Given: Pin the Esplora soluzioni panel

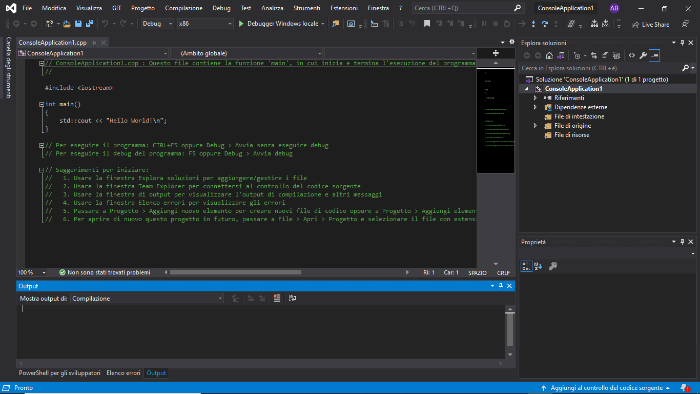Looking at the screenshot, I should [682, 43].
